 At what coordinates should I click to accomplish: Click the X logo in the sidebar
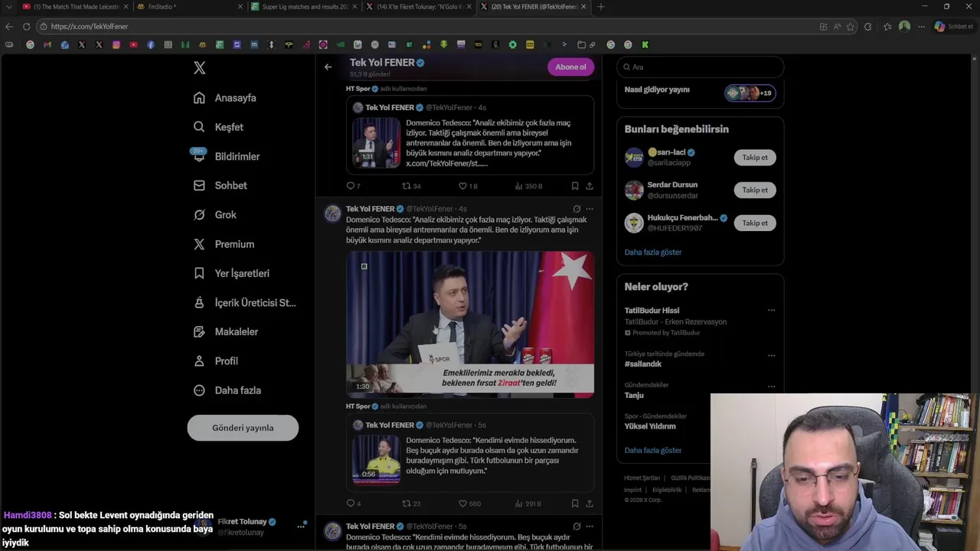(199, 67)
